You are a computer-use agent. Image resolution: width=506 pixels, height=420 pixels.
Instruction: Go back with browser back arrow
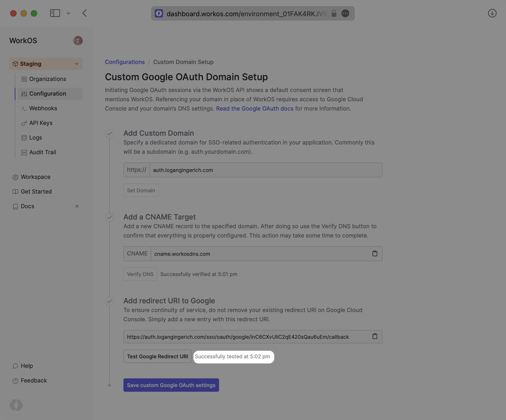pos(85,13)
